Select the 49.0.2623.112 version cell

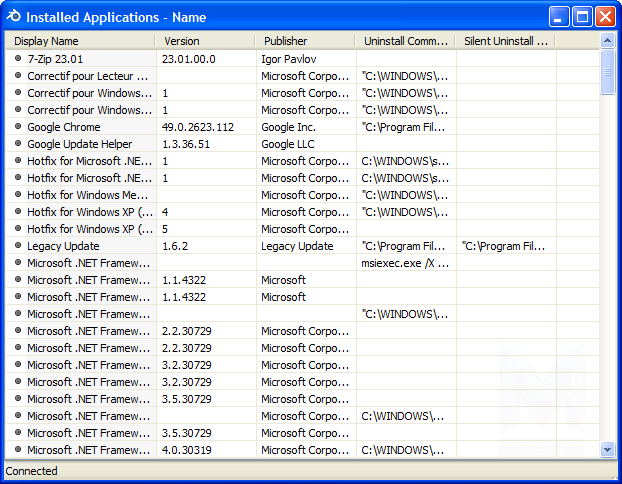point(198,127)
